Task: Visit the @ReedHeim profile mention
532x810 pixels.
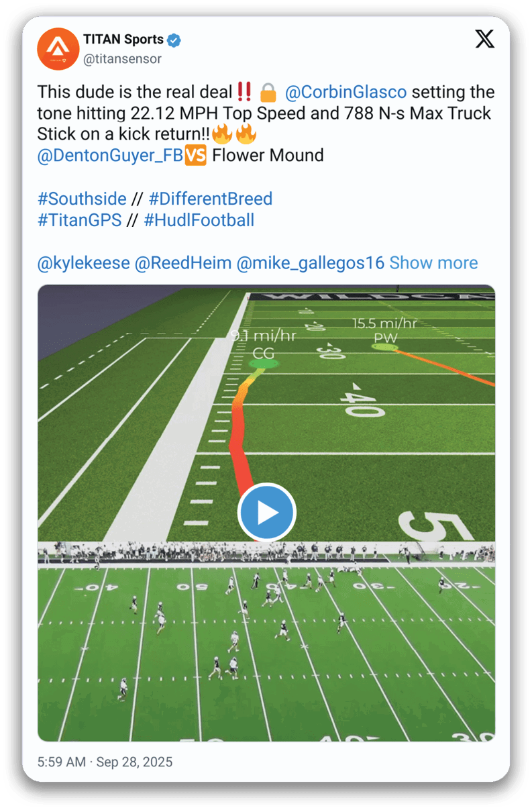Action: [x=183, y=263]
